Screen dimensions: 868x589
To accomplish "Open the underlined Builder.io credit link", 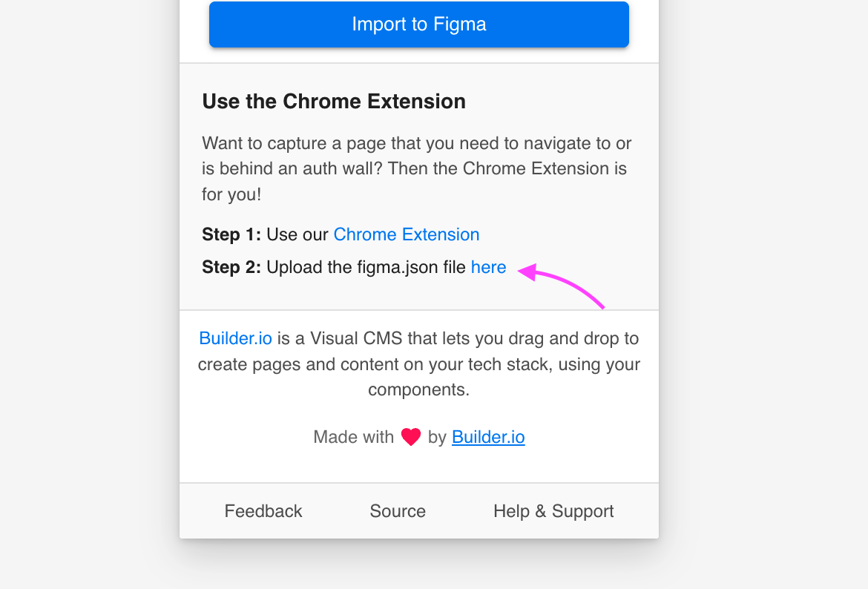I will tap(488, 437).
